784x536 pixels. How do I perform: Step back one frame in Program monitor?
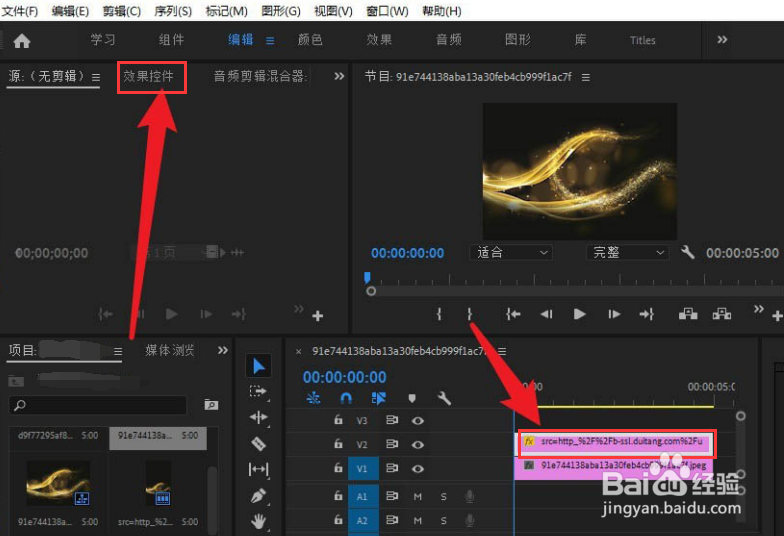(546, 314)
